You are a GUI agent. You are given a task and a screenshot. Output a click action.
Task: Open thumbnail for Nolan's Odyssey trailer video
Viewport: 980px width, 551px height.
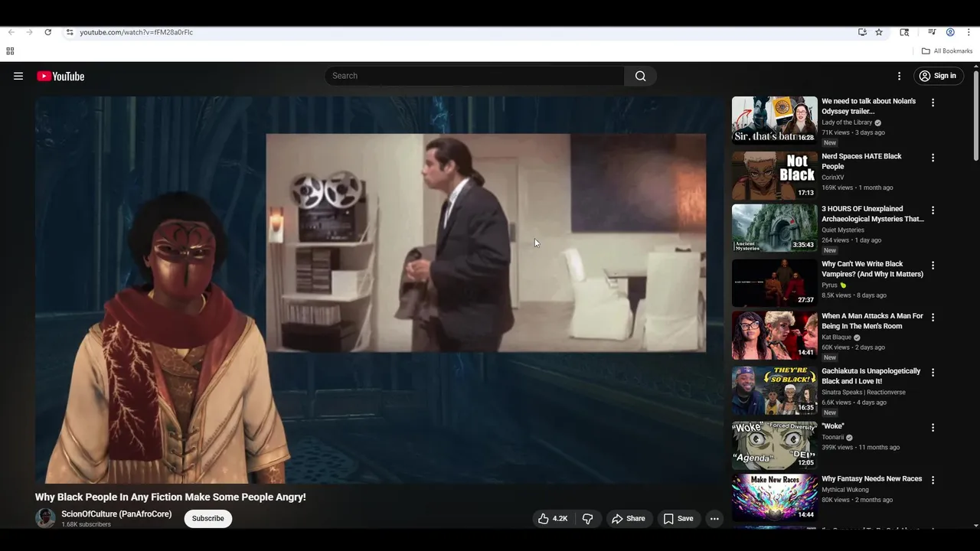pyautogui.click(x=774, y=120)
